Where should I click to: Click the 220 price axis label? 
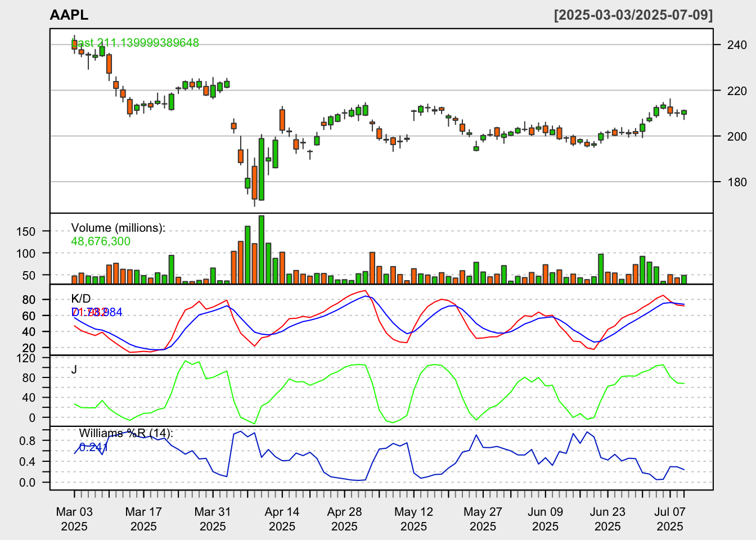point(737,91)
